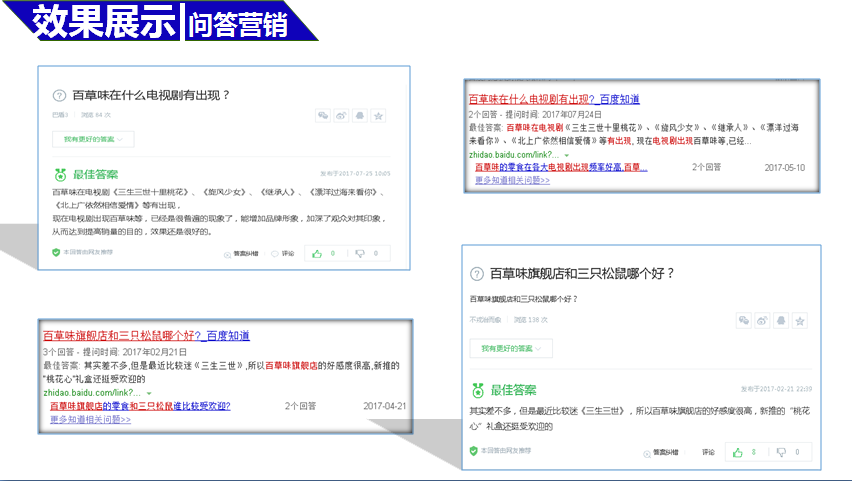Favorite the 三只松鼠 question with star icon
Screen dimensions: 852x481
tap(800, 321)
